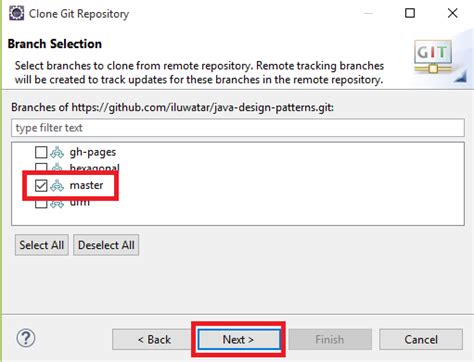Check the gh-pages branch checkbox
474x362 pixels.
click(x=41, y=152)
